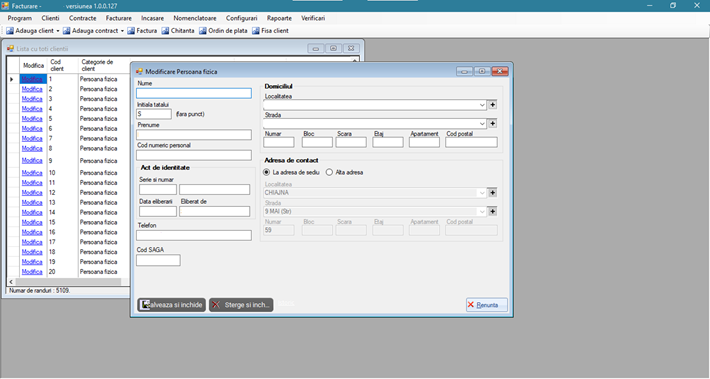710x379 pixels.
Task: Expand the Domiciliul Localitatea dropdown
Action: click(482, 105)
